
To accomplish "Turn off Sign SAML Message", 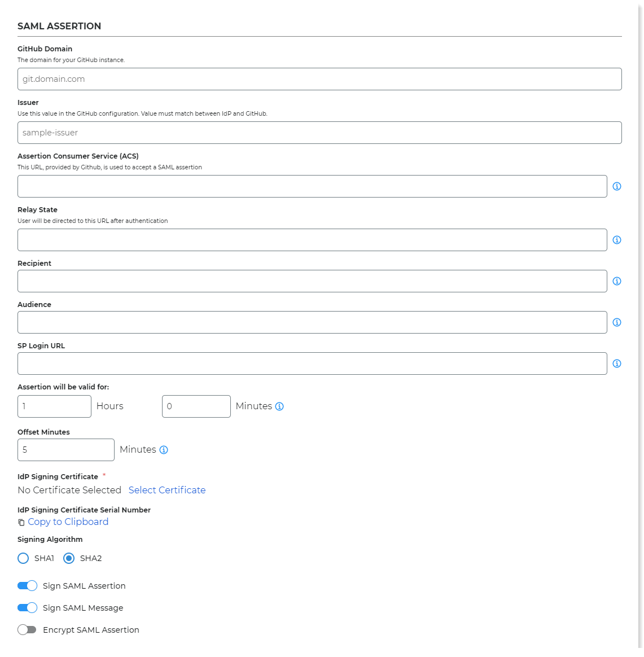I will click(x=27, y=607).
